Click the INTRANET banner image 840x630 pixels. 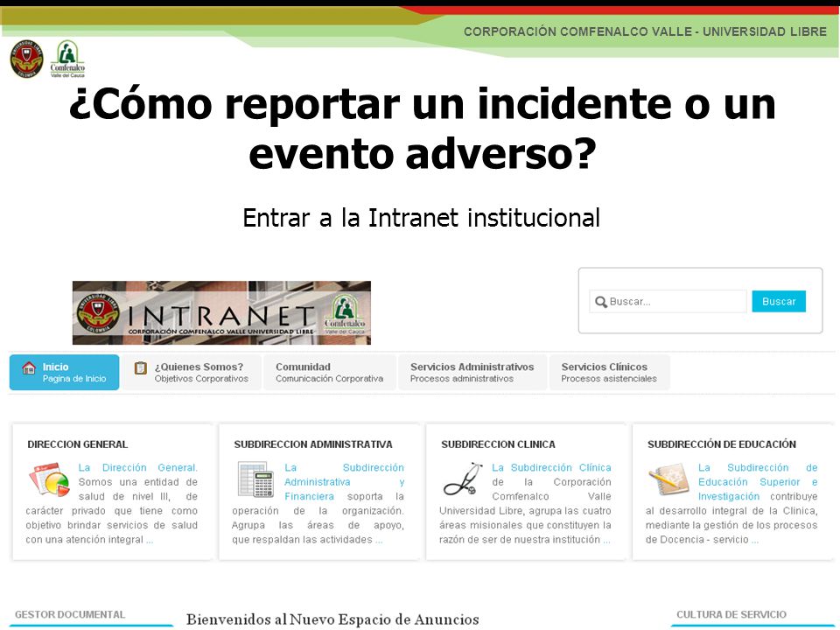(221, 313)
